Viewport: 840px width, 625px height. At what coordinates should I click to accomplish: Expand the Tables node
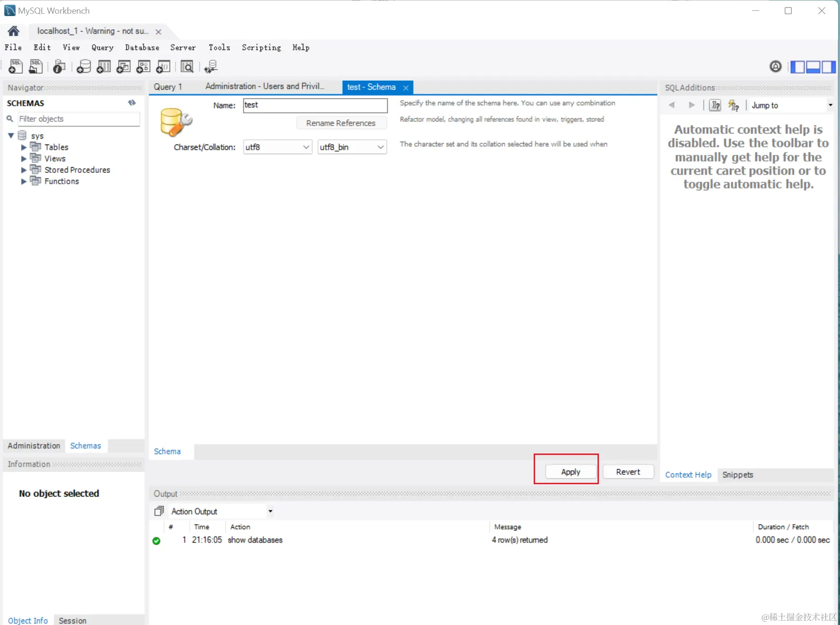24,147
